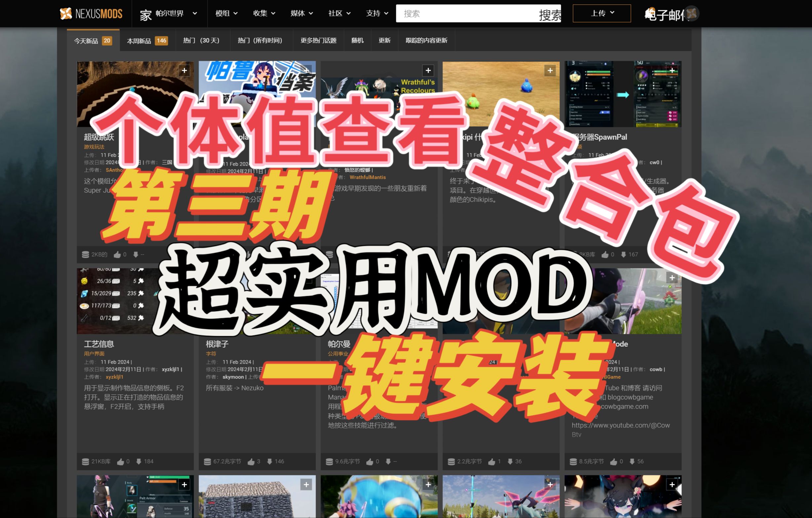
Task: Click the download arrow icon showing 184
Action: (139, 461)
